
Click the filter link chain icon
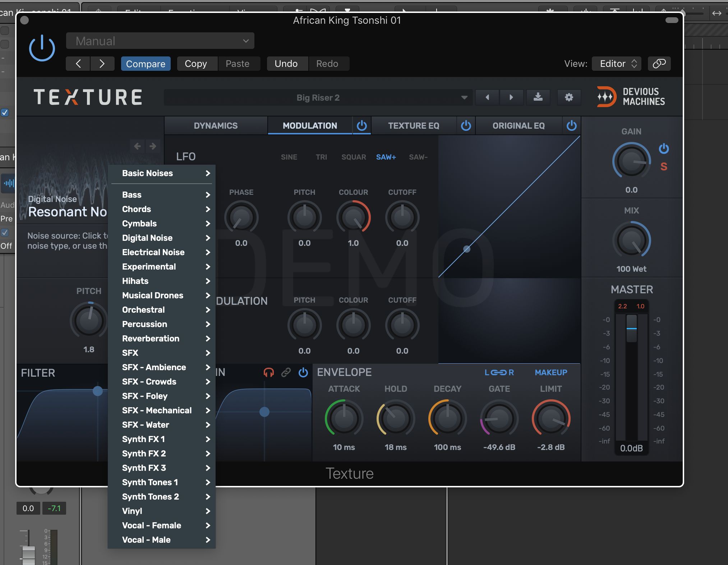[x=286, y=372]
